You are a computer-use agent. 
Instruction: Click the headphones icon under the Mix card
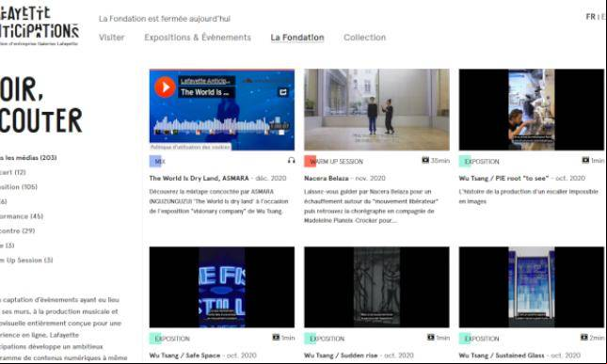[x=291, y=160]
